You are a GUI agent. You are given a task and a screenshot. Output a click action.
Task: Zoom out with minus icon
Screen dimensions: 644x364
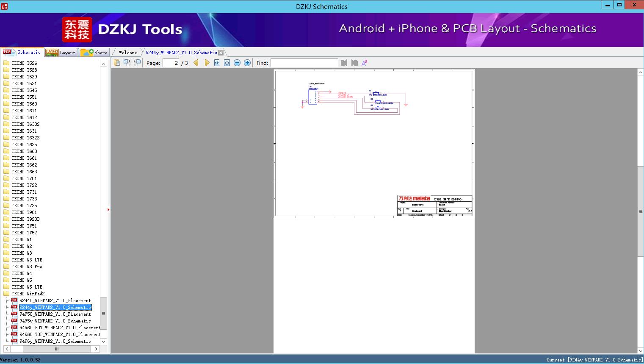coord(237,63)
